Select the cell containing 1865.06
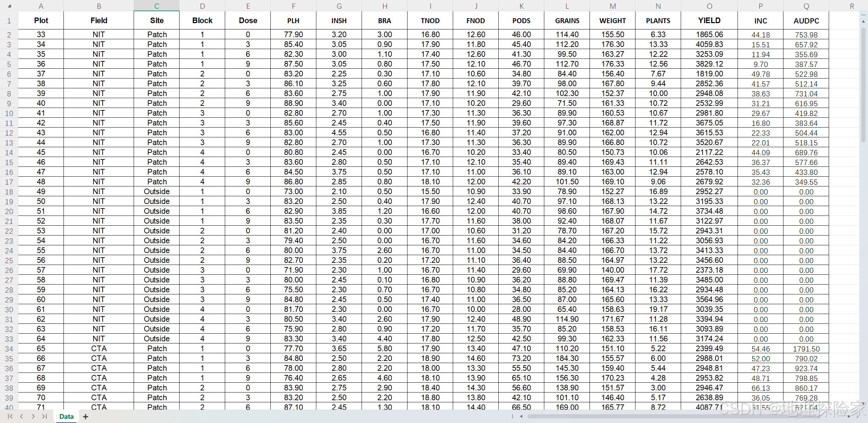Viewport: 868px width, 423px height. [709, 34]
